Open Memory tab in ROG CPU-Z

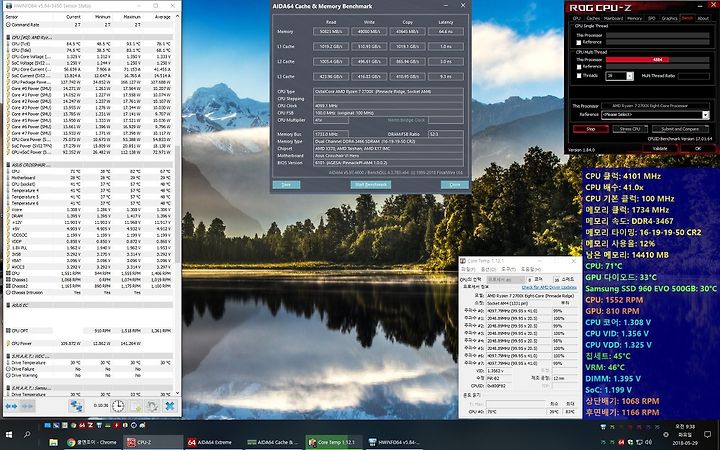[x=635, y=18]
